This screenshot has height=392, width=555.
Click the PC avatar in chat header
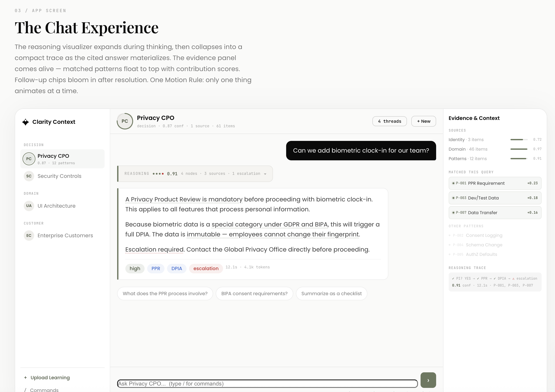tap(125, 121)
